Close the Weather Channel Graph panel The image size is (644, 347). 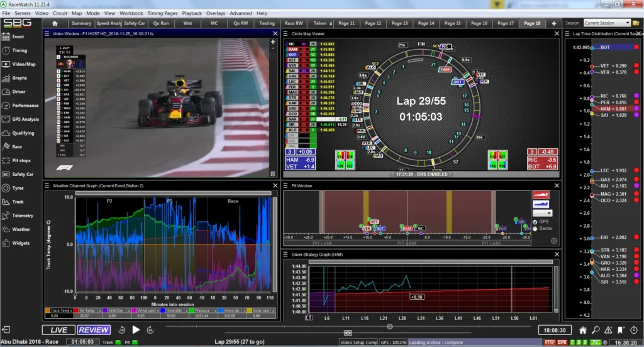(x=275, y=185)
